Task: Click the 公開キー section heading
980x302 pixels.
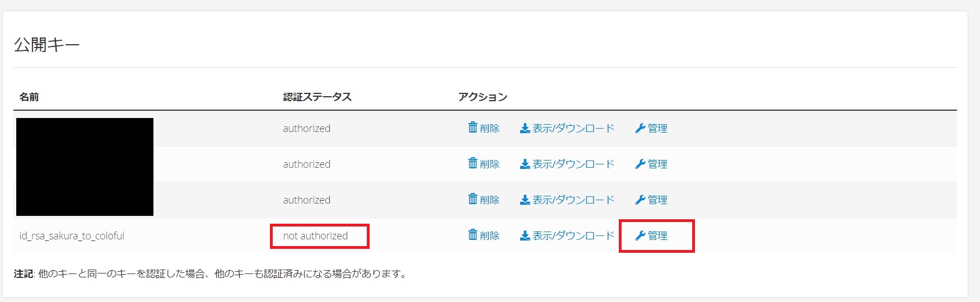Action: (46, 45)
